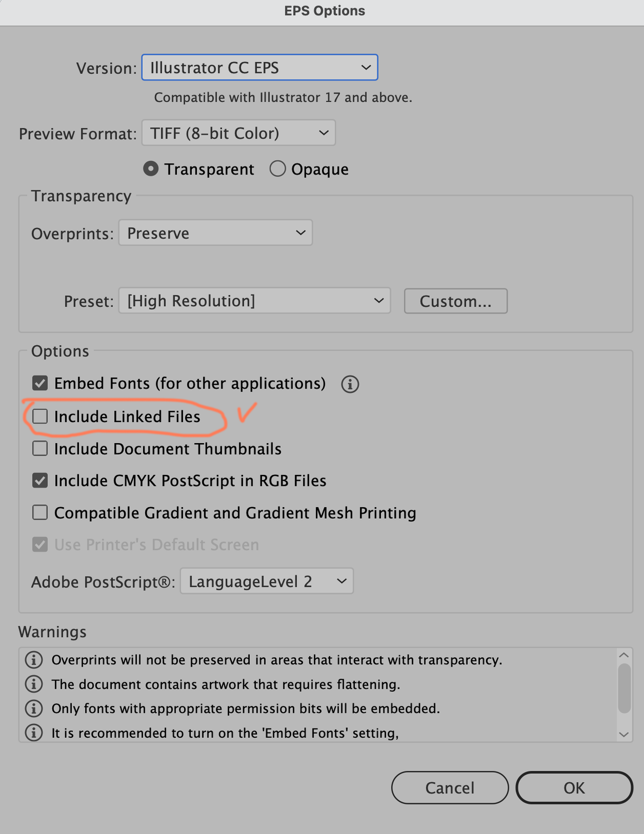
Task: Open the Version dropdown
Action: coord(260,68)
